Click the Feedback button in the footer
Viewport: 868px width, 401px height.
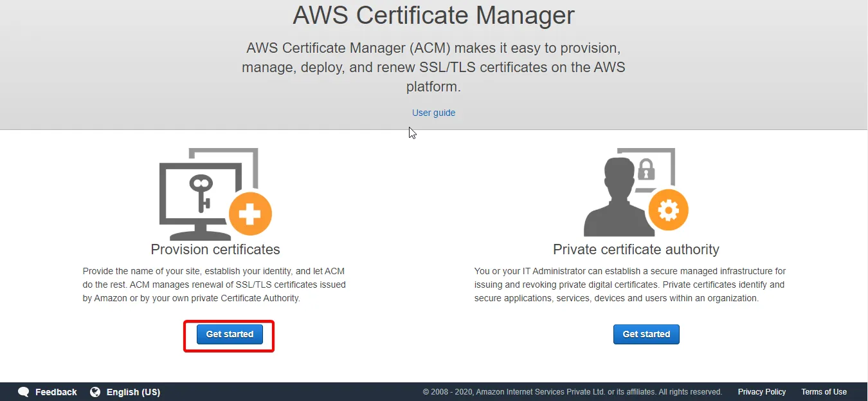click(x=56, y=391)
